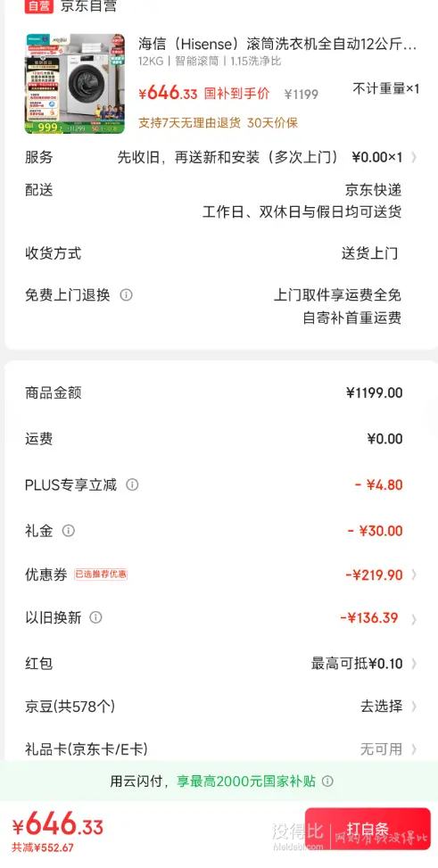Tap info icon beside 礼金
438x868 pixels.
(x=68, y=531)
